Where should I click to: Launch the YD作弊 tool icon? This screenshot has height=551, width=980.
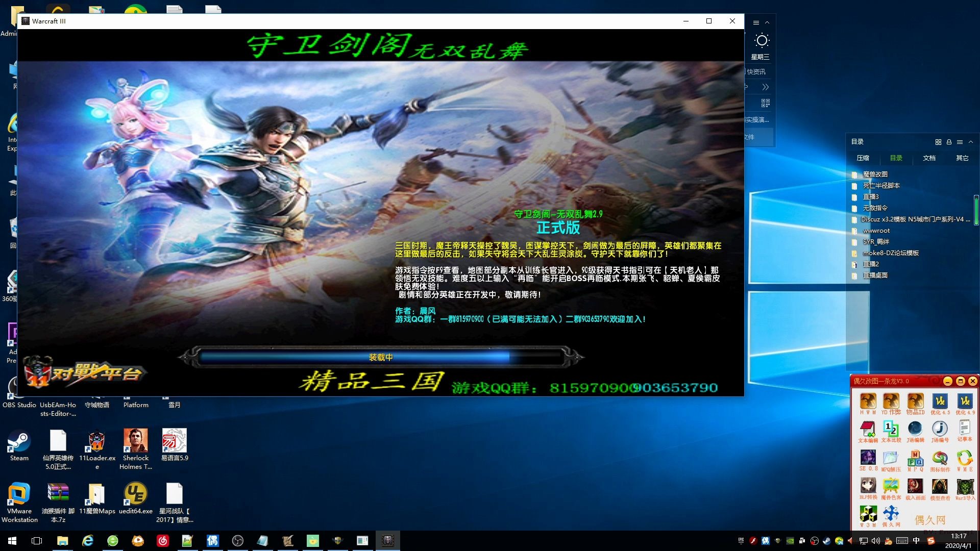[891, 404]
